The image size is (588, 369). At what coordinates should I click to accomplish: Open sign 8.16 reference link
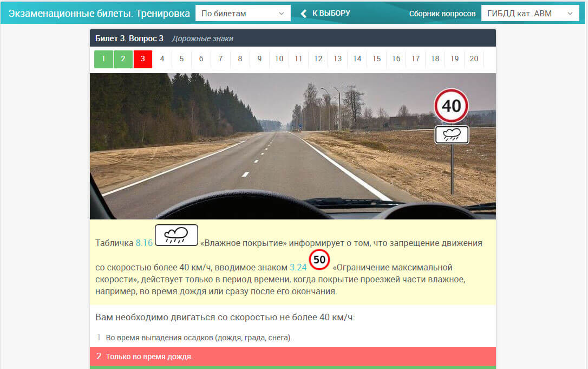click(144, 243)
